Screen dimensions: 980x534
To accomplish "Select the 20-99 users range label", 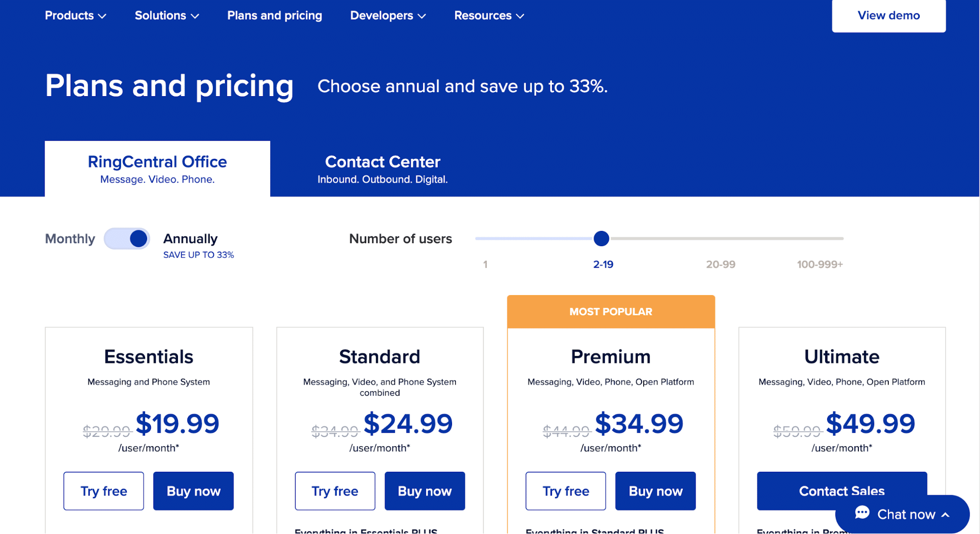I will coord(720,264).
